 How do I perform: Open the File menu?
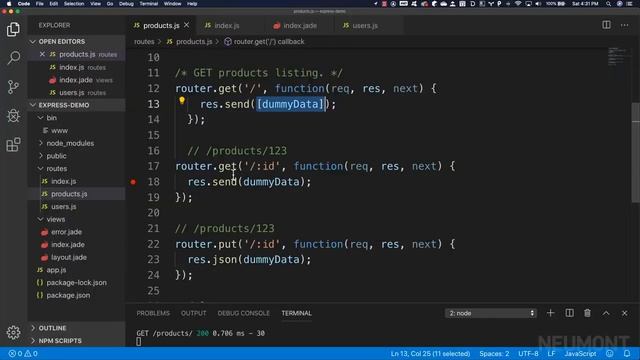pyautogui.click(x=40, y=4)
